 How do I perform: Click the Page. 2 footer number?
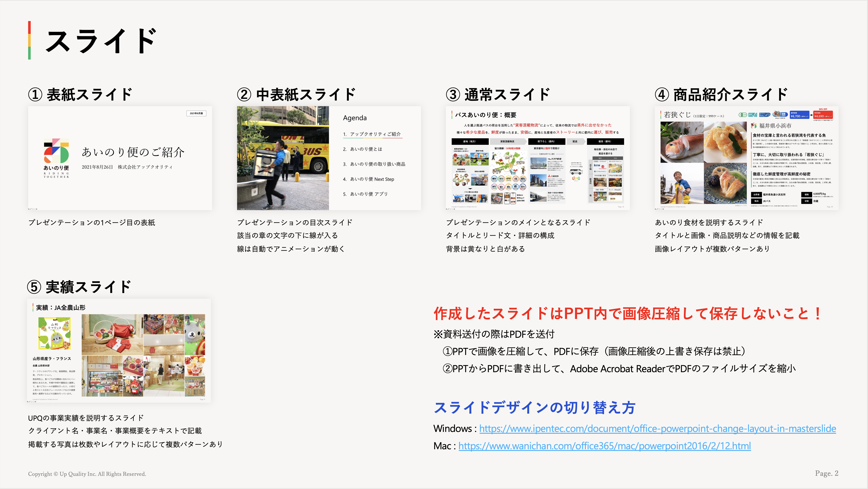coord(826,473)
